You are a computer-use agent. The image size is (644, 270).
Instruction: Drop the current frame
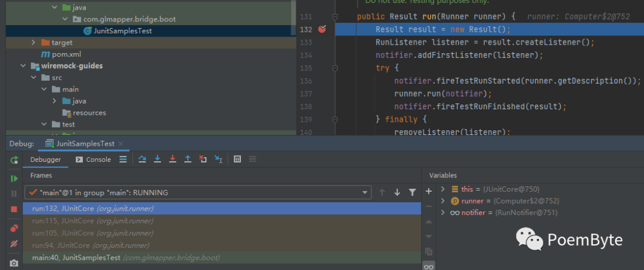pyautogui.click(x=203, y=159)
